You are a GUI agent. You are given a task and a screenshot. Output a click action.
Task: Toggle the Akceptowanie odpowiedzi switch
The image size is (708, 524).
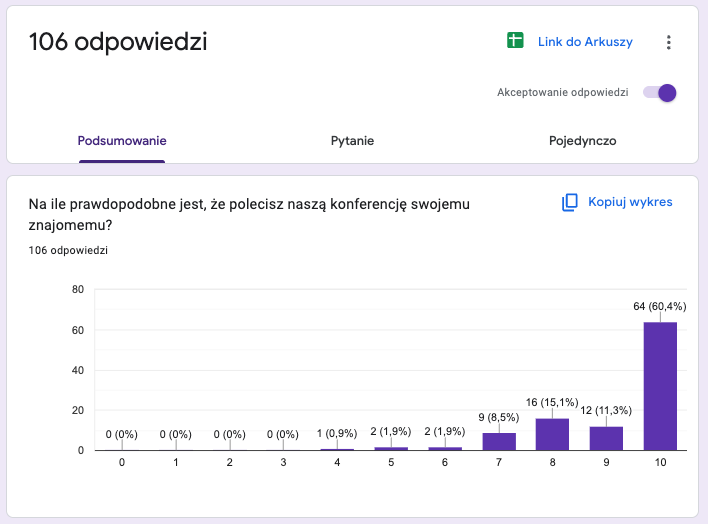660,93
